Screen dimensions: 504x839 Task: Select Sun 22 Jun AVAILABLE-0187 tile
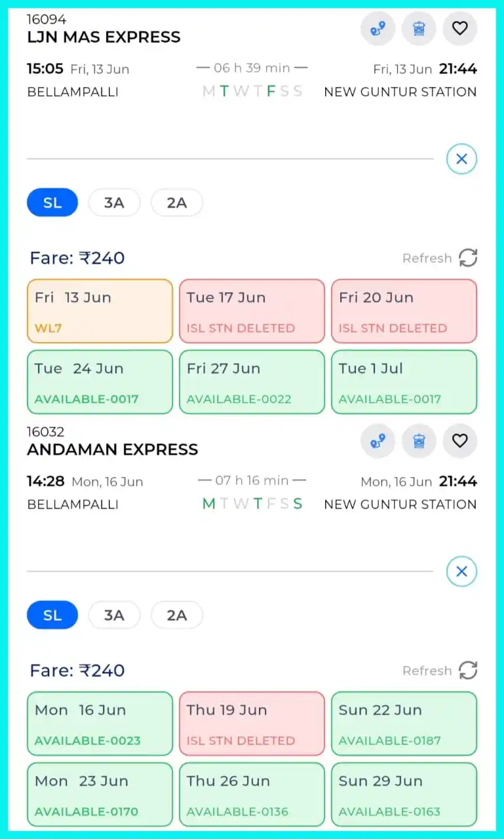[404, 724]
